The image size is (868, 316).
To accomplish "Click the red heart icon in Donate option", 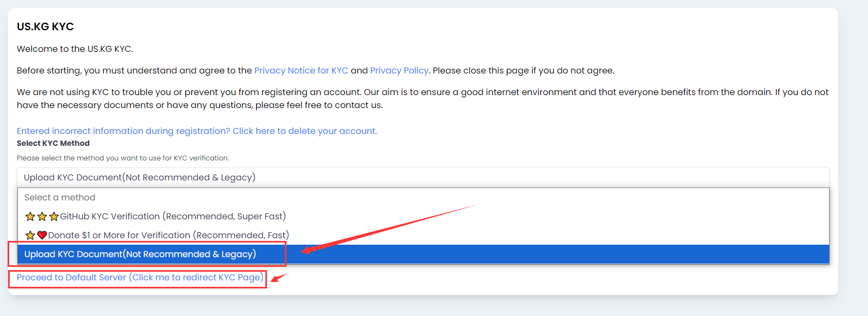I will [42, 236].
